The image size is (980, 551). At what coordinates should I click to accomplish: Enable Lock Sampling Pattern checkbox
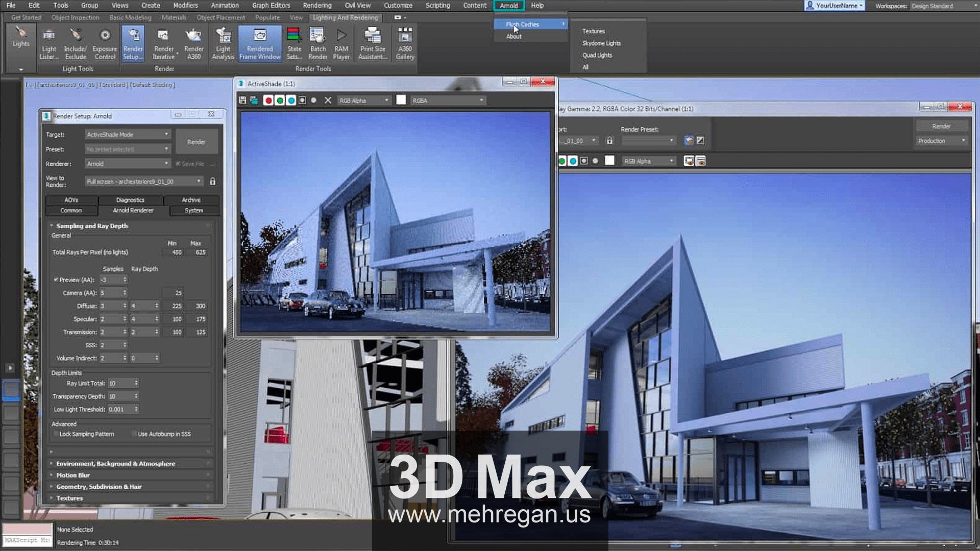(x=56, y=434)
